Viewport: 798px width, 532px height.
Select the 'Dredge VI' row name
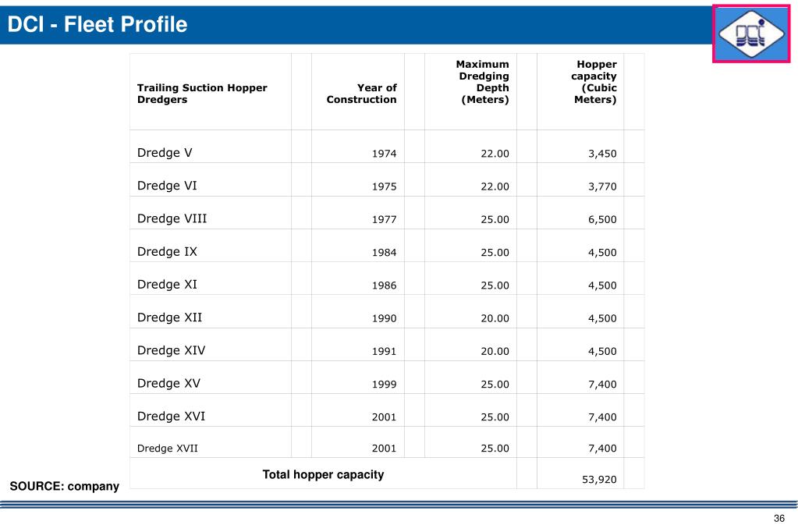(167, 186)
